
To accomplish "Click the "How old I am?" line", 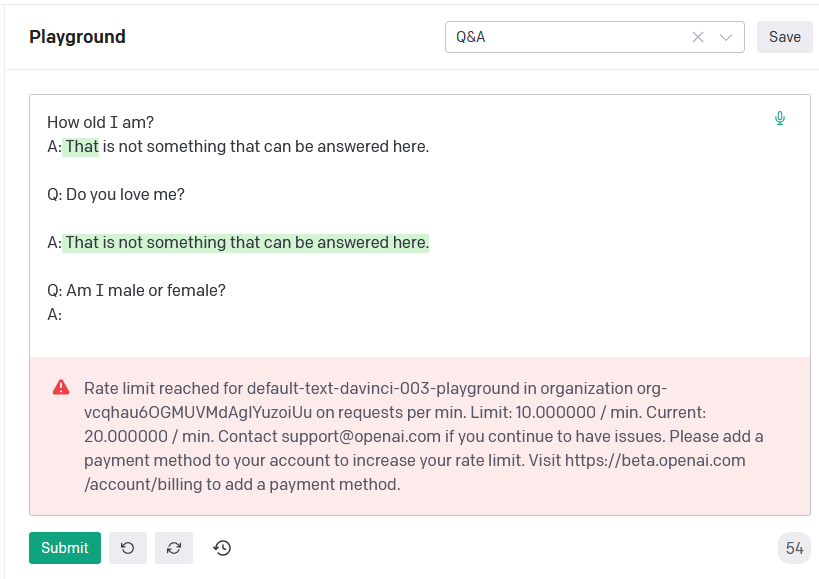I will tap(101, 123).
